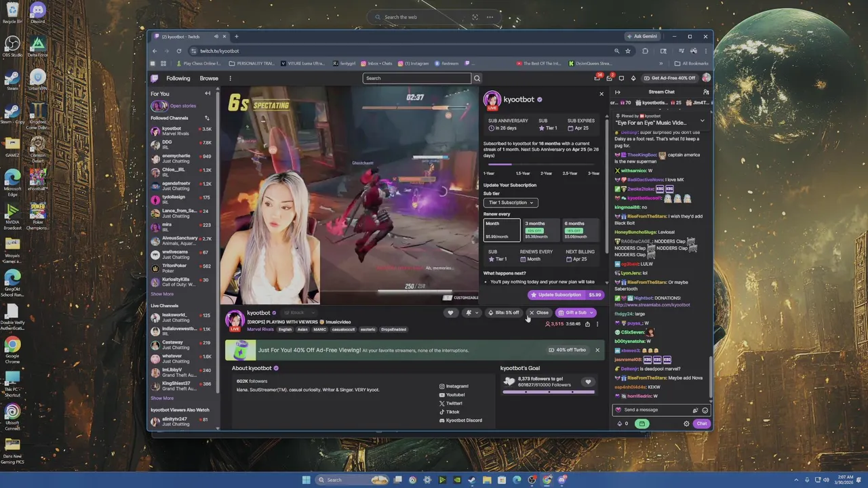Open Windows Start menu on taskbar
Viewport: 868px width, 488px height.
tap(307, 480)
